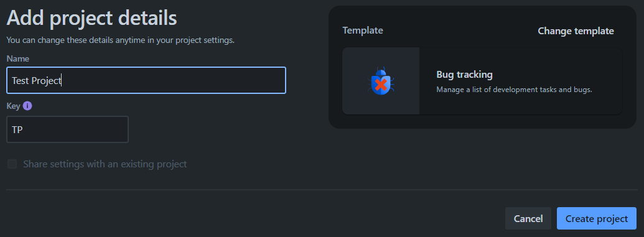Click the Name field label
The image size is (644, 237).
pyautogui.click(x=17, y=58)
